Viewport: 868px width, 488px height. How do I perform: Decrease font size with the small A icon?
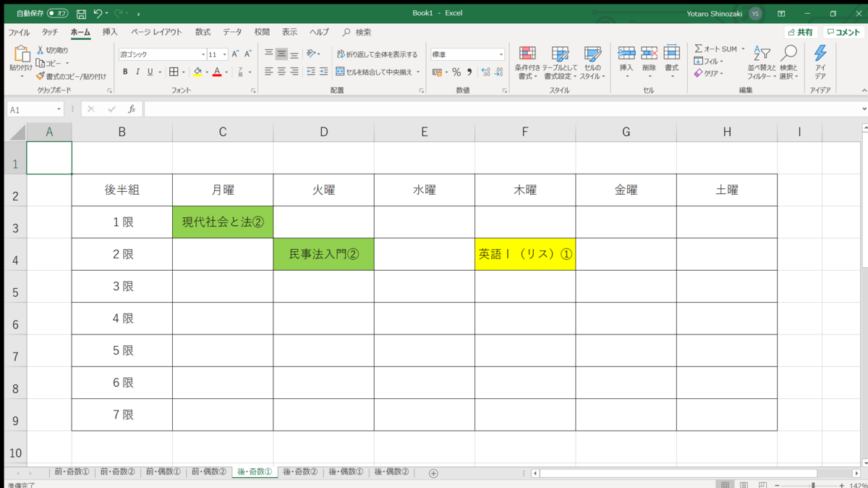(x=247, y=54)
